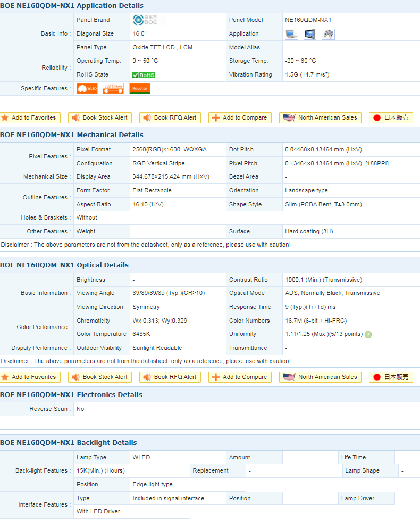
Task: Select color numbers 16.7M value
Action: [x=316, y=321]
